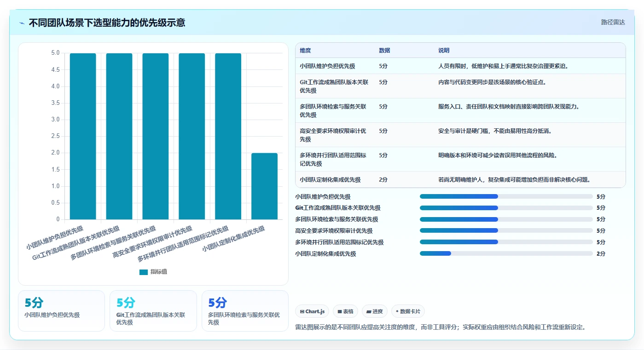Click the Git工作流成熟团队版本关联优先级 chart bar
Image resolution: width=644 pixels, height=350 pixels.
pyautogui.click(x=119, y=136)
